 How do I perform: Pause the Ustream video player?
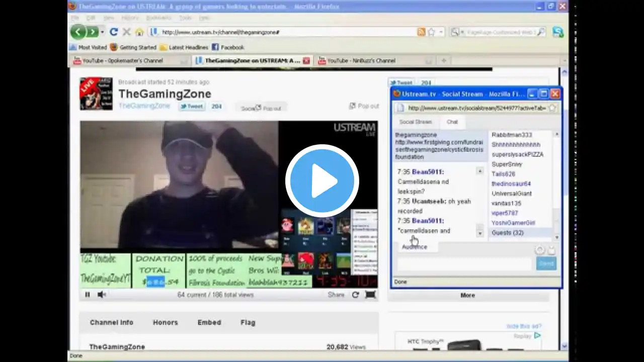pyautogui.click(x=87, y=295)
